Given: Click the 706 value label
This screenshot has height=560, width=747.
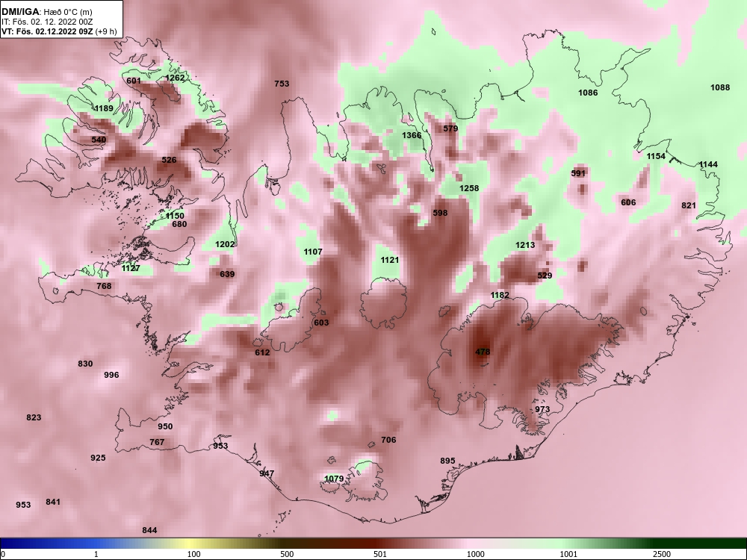Looking at the screenshot, I should 388,440.
